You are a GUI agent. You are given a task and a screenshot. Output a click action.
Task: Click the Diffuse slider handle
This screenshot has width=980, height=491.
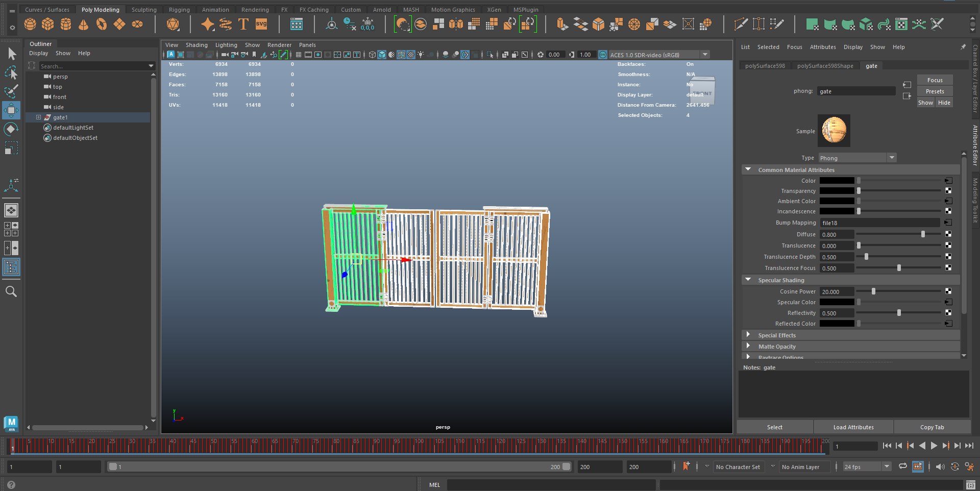(923, 234)
